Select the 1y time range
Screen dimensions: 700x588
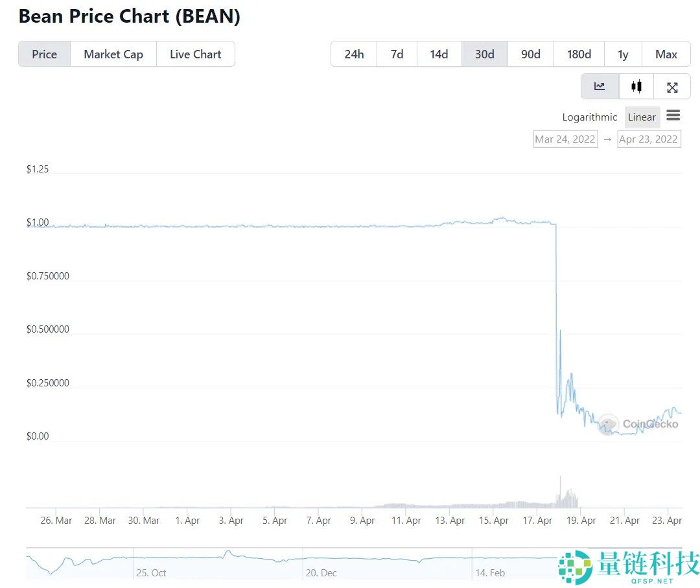[623, 54]
